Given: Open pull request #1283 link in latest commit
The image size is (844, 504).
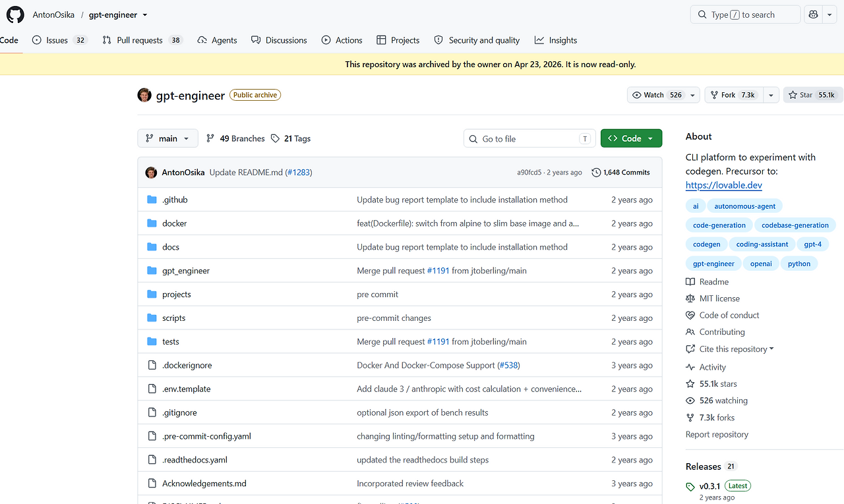Looking at the screenshot, I should click(299, 173).
